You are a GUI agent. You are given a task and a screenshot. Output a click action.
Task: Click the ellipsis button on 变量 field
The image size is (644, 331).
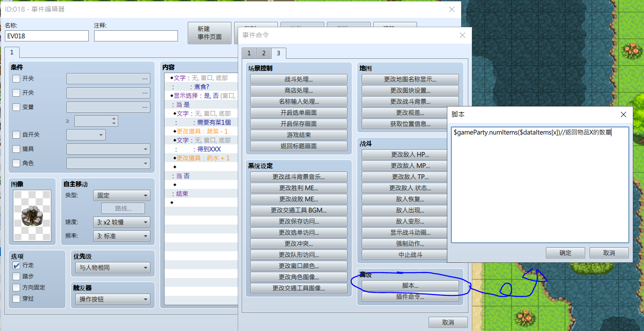pos(144,107)
